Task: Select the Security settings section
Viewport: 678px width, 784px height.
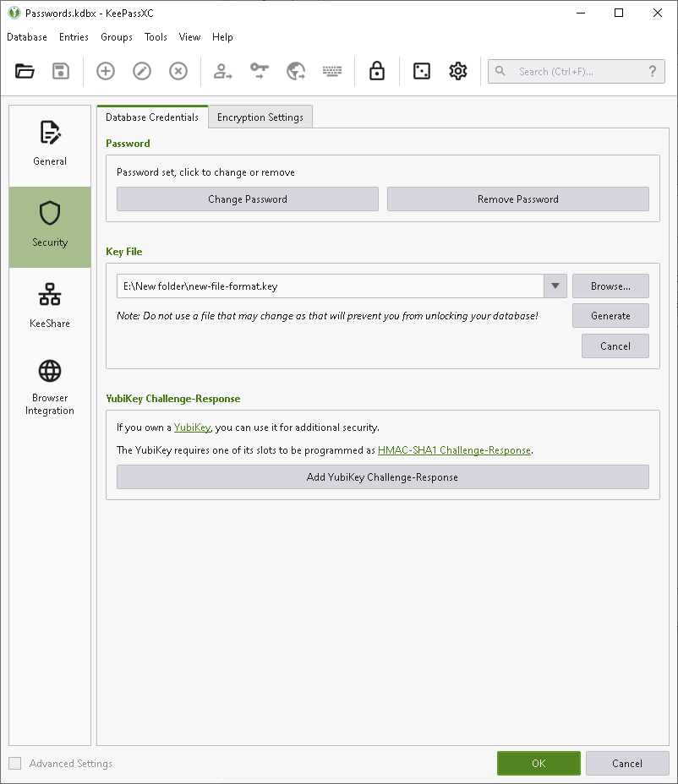Action: 50,227
